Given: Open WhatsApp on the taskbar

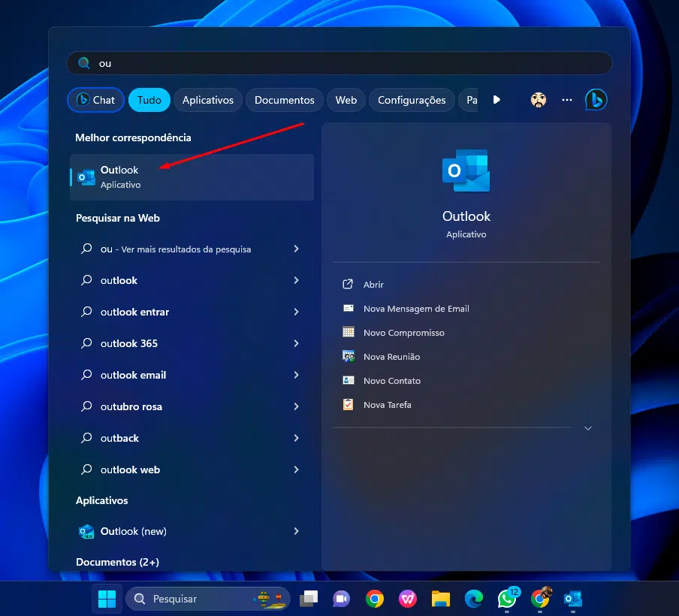Looking at the screenshot, I should 507,599.
